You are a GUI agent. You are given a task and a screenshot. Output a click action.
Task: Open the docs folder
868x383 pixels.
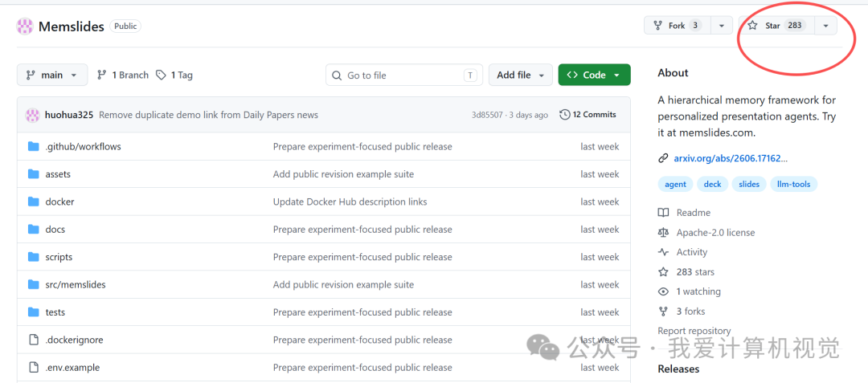coord(55,230)
